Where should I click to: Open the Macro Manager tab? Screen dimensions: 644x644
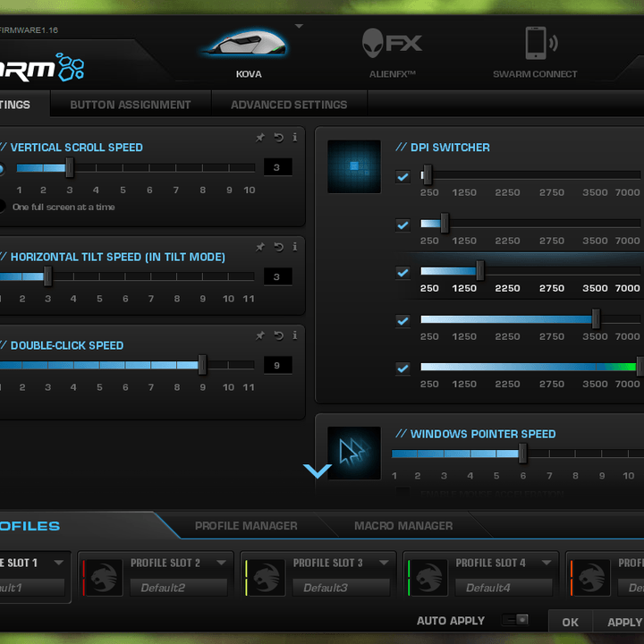click(x=403, y=526)
